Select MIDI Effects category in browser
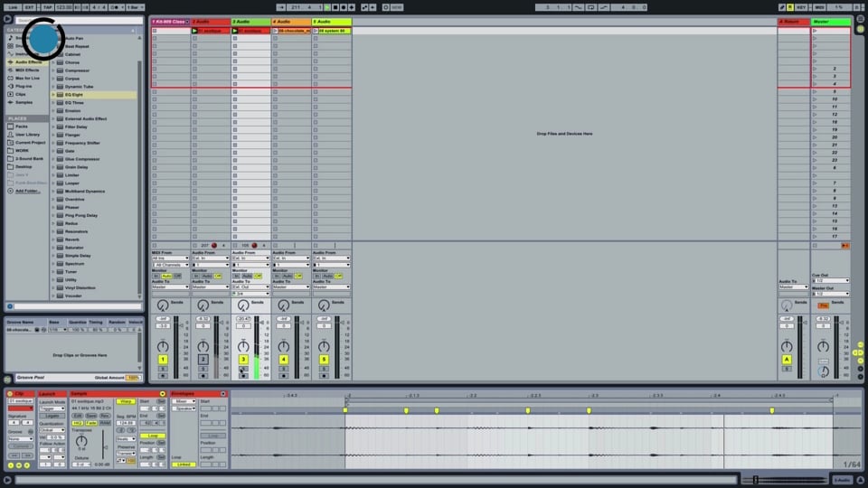Viewport: 868px width, 488px height. click(x=27, y=70)
